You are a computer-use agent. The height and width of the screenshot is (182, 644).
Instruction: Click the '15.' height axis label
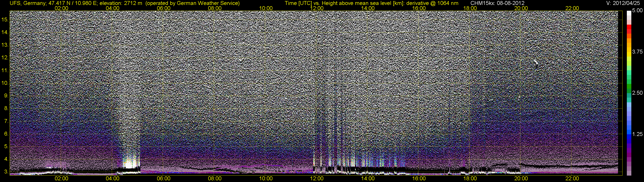pyautogui.click(x=5, y=20)
